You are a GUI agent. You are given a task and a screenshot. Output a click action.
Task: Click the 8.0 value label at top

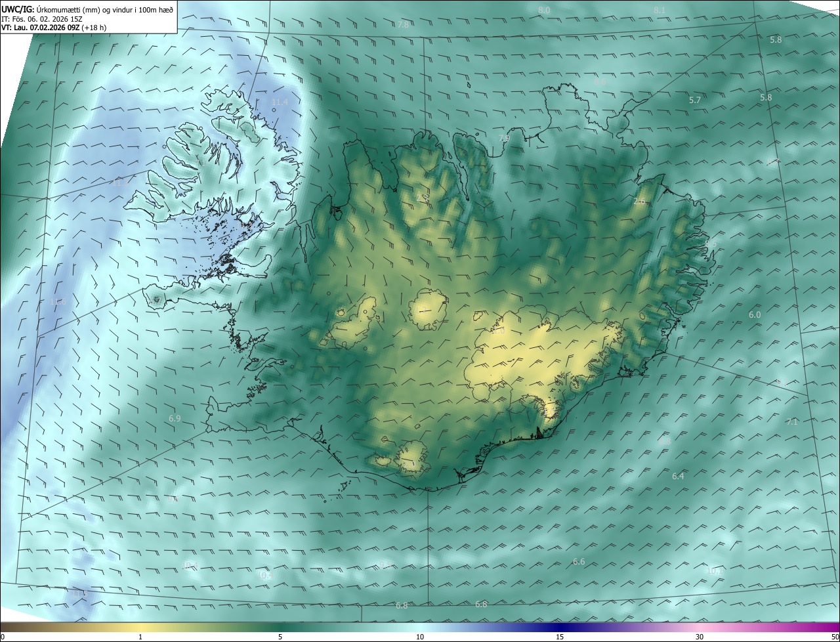(x=544, y=10)
